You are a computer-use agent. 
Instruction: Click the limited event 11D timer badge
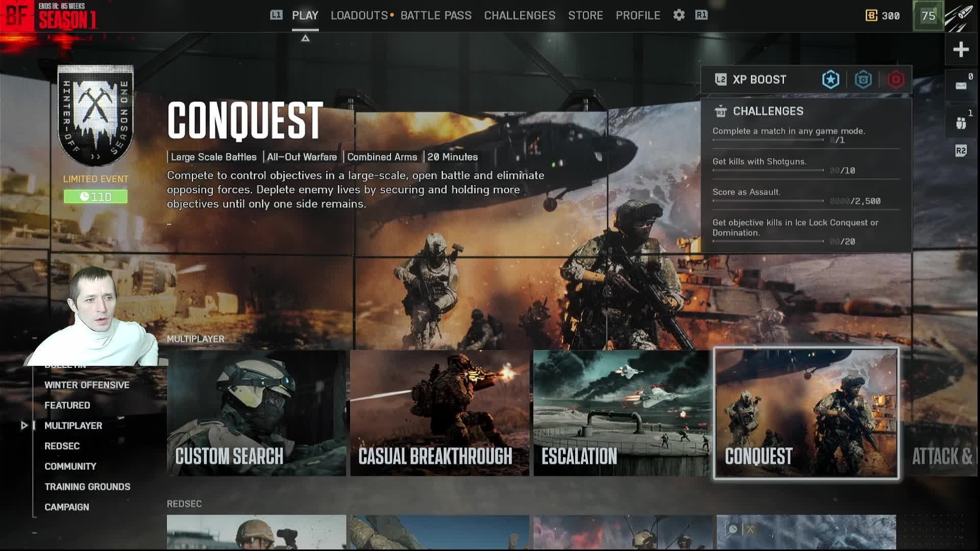tap(95, 196)
